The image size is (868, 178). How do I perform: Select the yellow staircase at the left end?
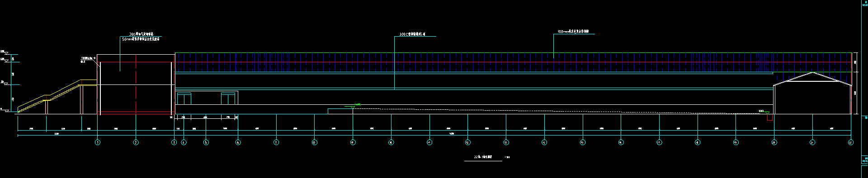coord(57,96)
